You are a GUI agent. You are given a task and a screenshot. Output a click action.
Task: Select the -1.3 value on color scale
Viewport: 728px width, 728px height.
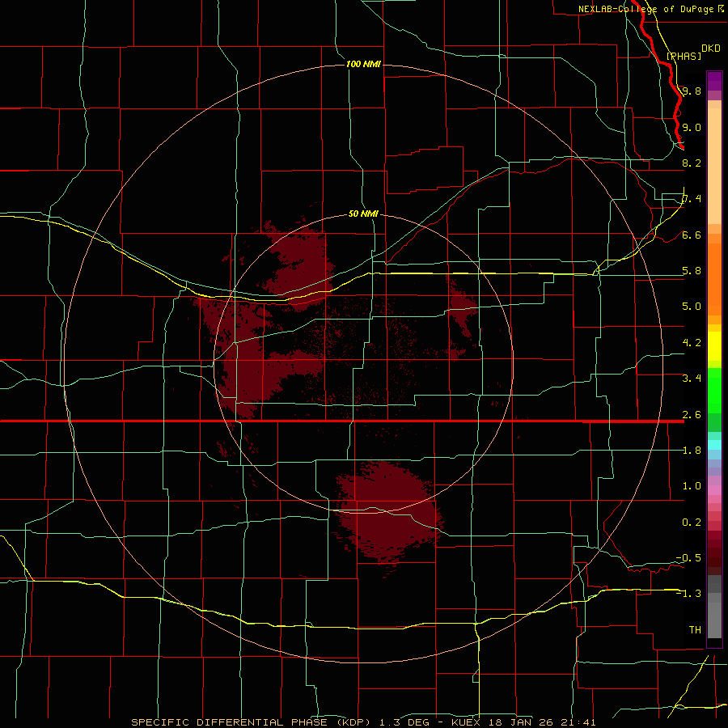click(x=688, y=594)
